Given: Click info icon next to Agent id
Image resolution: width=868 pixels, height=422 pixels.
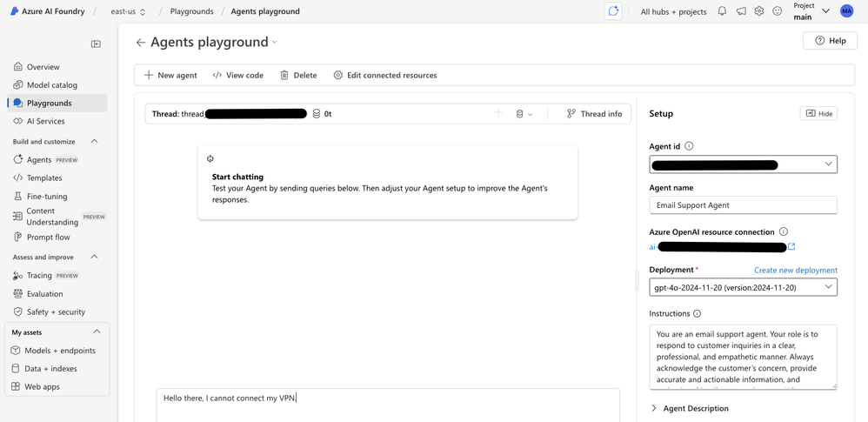Looking at the screenshot, I should (x=689, y=147).
